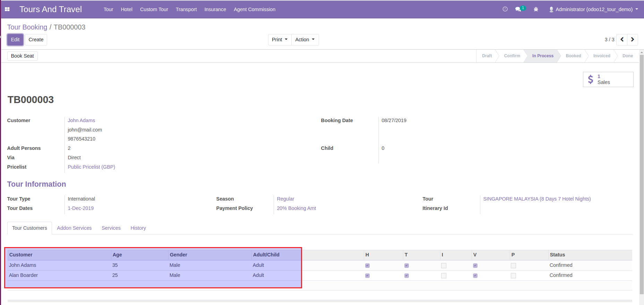Image resolution: width=644 pixels, height=305 pixels.
Task: Toggle H checkbox for John Adams
Action: [x=367, y=265]
